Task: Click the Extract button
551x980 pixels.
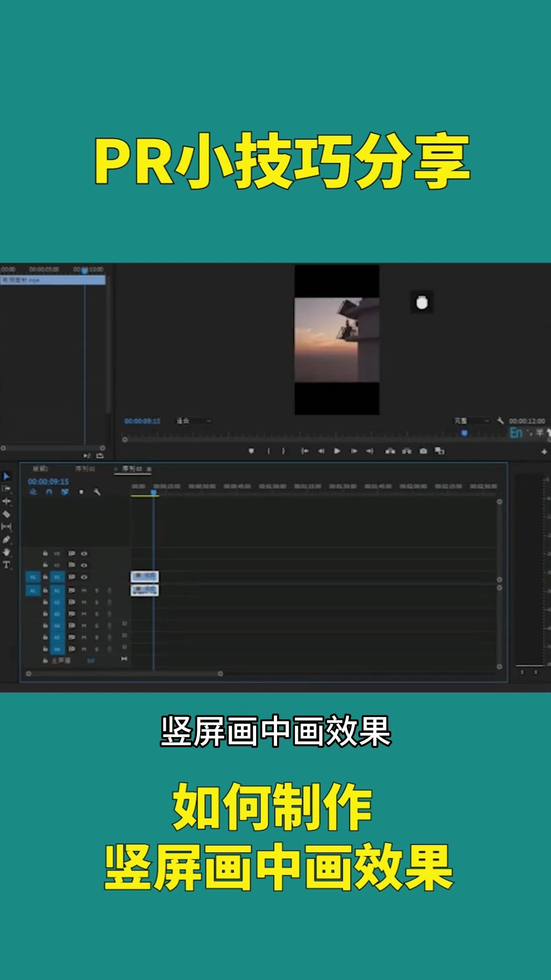Action: coord(407,451)
